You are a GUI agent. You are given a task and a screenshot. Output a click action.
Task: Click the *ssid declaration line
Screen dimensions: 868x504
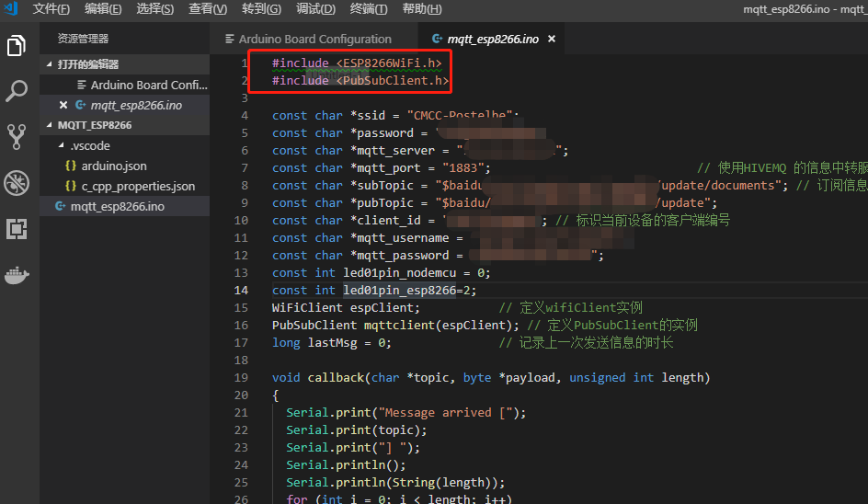tap(395, 115)
